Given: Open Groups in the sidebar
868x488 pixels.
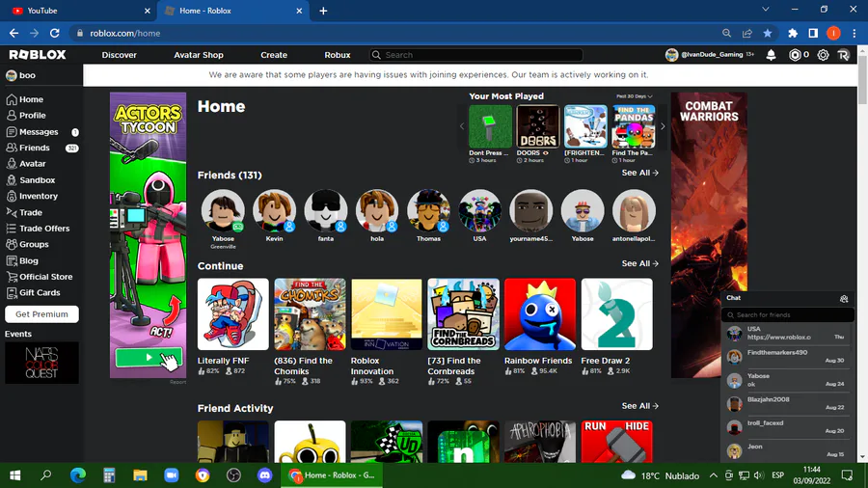Looking at the screenshot, I should tap(27, 245).
